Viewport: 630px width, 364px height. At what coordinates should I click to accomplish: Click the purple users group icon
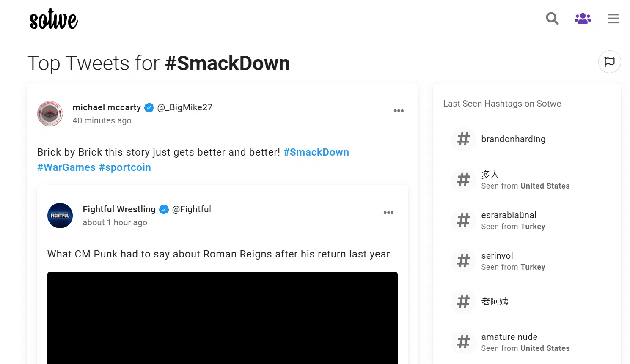(583, 19)
